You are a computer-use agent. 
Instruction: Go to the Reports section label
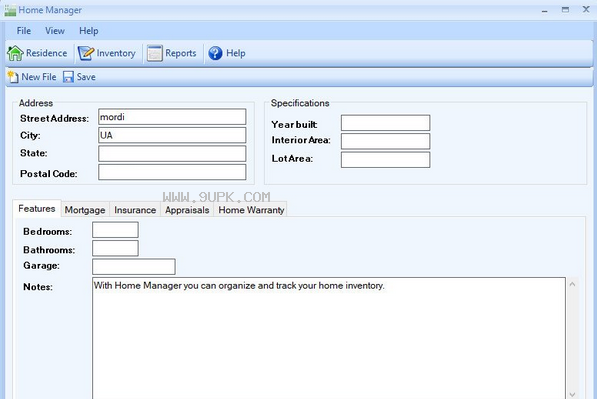[181, 53]
